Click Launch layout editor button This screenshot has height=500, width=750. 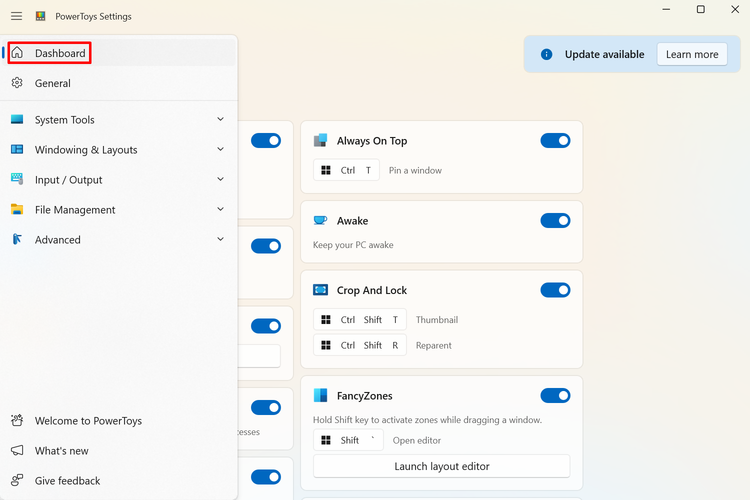[x=441, y=466]
